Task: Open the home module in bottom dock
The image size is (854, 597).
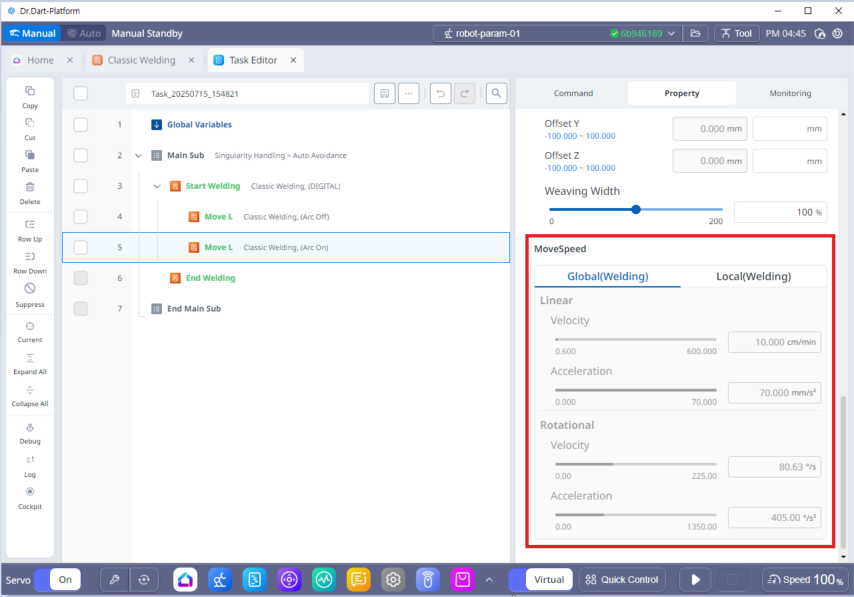Action: [x=185, y=579]
